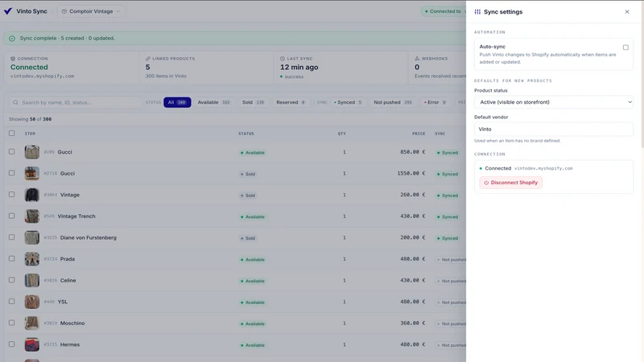This screenshot has width=644, height=362.
Task: Click the STATUS column header
Action: pos(246,134)
